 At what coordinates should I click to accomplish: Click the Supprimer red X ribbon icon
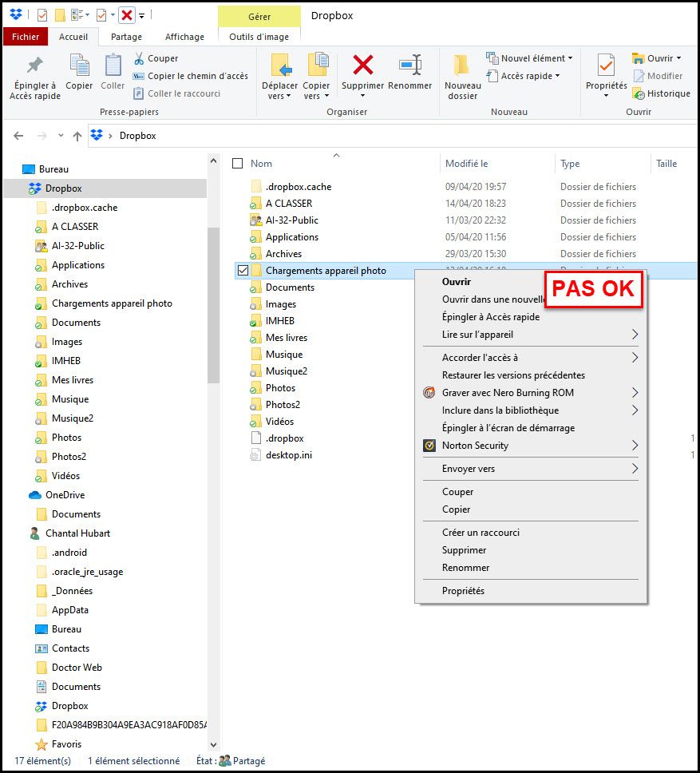pyautogui.click(x=363, y=65)
